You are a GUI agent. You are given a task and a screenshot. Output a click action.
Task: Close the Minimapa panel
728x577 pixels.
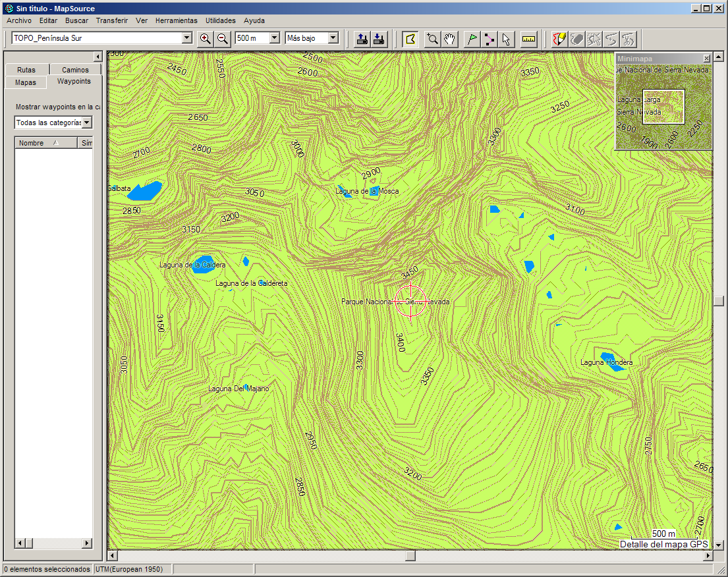click(x=706, y=59)
